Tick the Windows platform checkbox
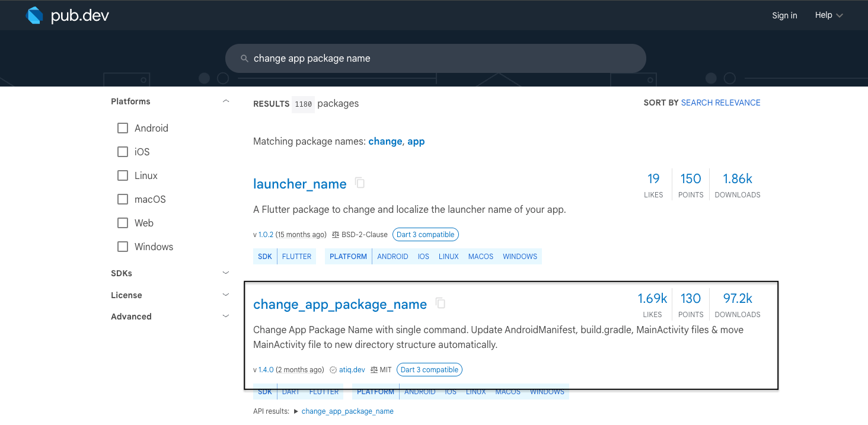This screenshot has height=425, width=868. [x=123, y=247]
